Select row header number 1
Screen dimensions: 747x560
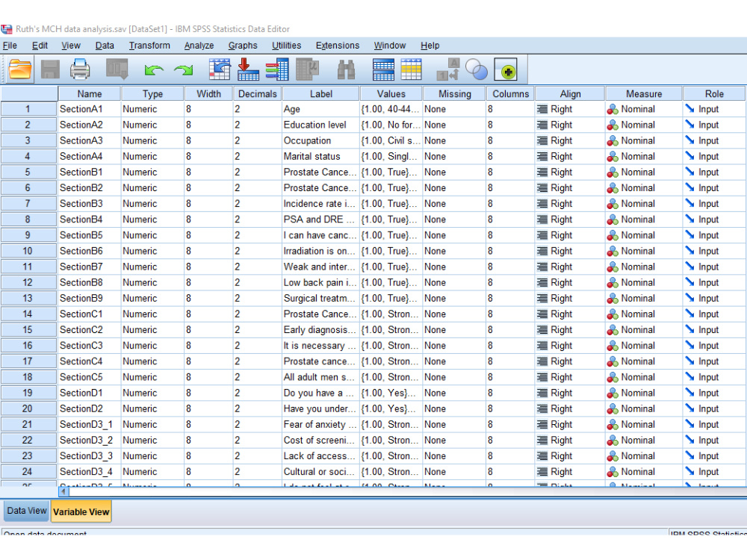[x=28, y=109]
